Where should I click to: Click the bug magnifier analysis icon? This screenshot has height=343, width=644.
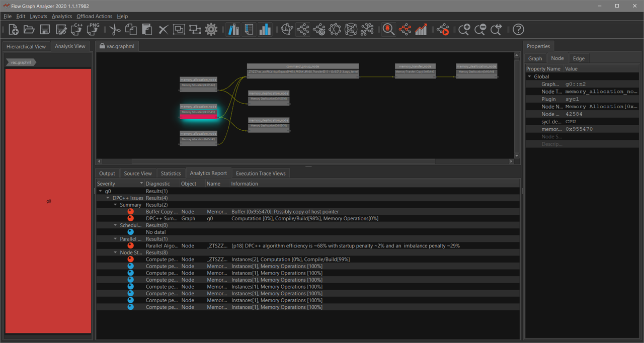click(x=388, y=29)
